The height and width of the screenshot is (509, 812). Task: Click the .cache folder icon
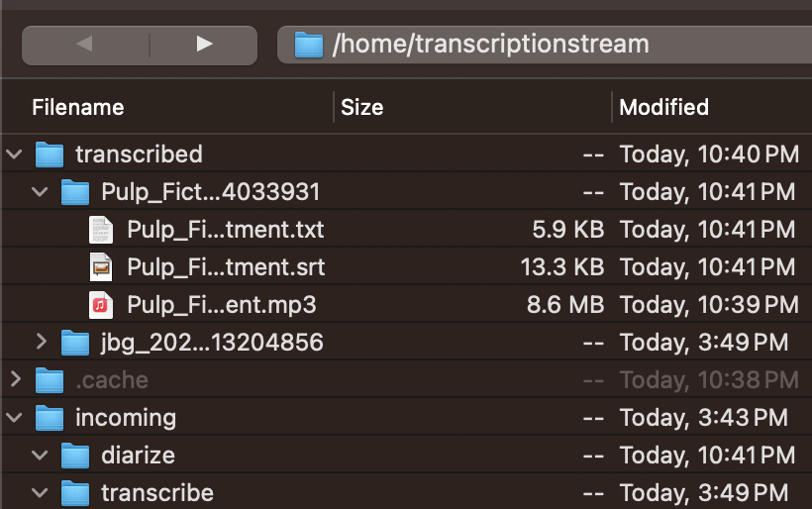click(50, 380)
